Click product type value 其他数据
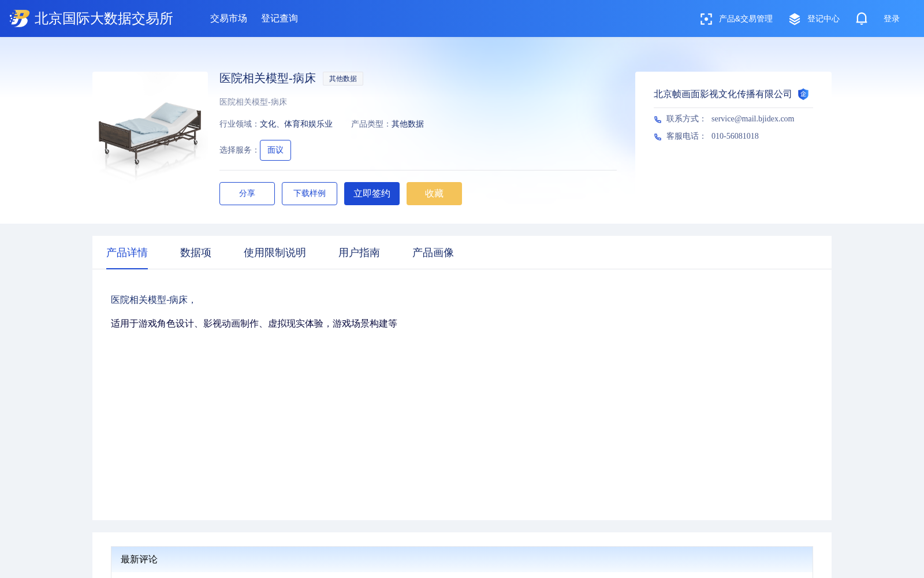The image size is (924, 578). 408,124
